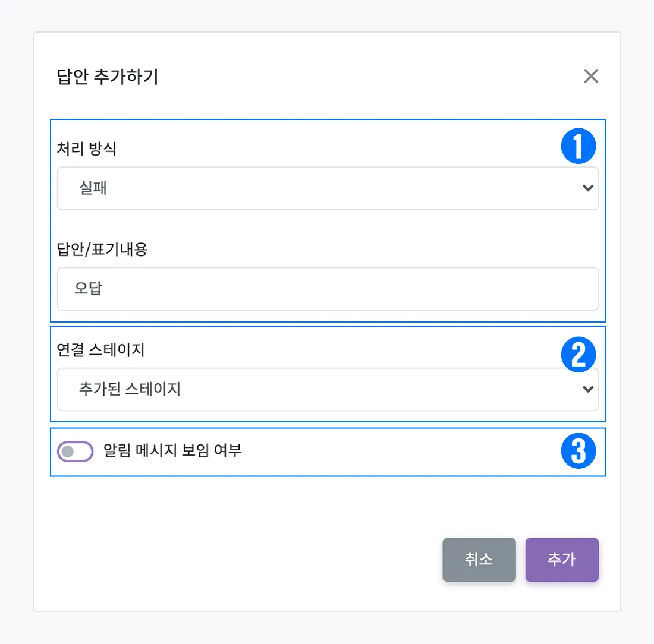Click the blue number 3 marker

[x=578, y=452]
